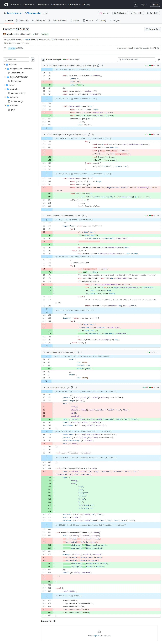
Task: Open Insights tab
Action: pyautogui.click(x=115, y=20)
